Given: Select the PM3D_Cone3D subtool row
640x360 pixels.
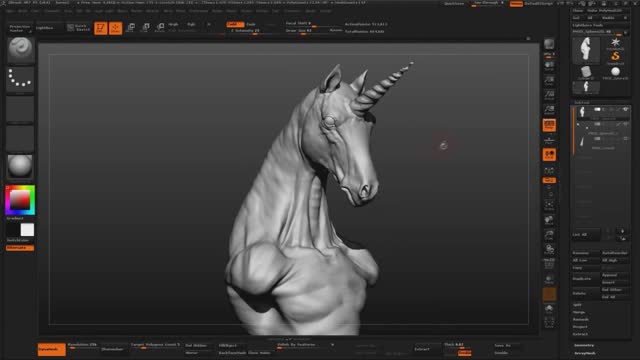Looking at the screenshot, I should [601, 142].
